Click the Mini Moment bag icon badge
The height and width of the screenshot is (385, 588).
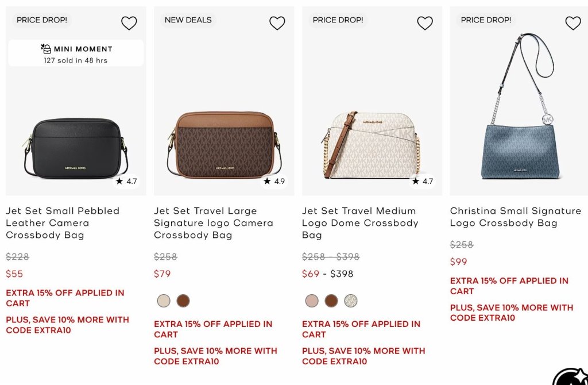pyautogui.click(x=46, y=49)
